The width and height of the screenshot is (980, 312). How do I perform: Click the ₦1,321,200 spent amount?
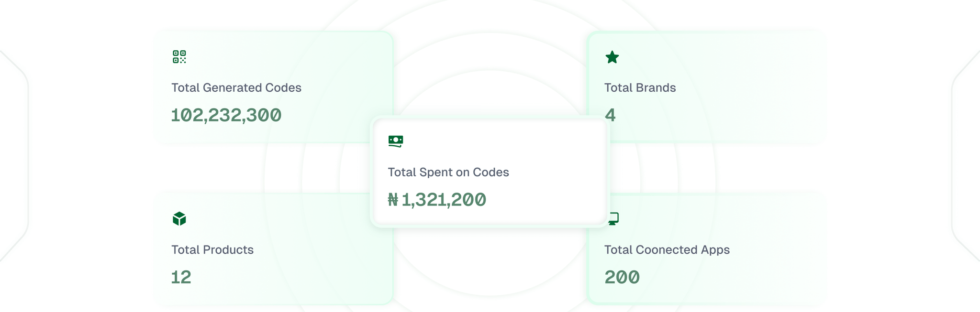coord(437,200)
